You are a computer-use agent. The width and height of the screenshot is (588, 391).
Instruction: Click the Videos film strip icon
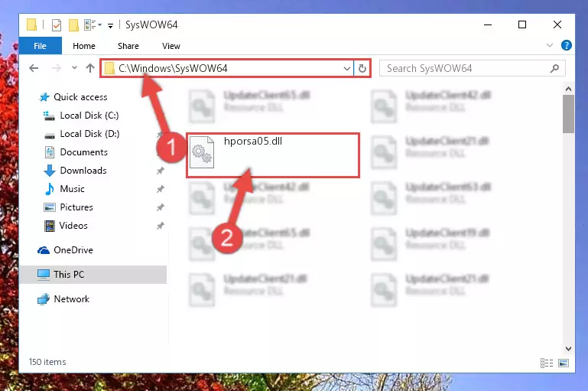50,226
